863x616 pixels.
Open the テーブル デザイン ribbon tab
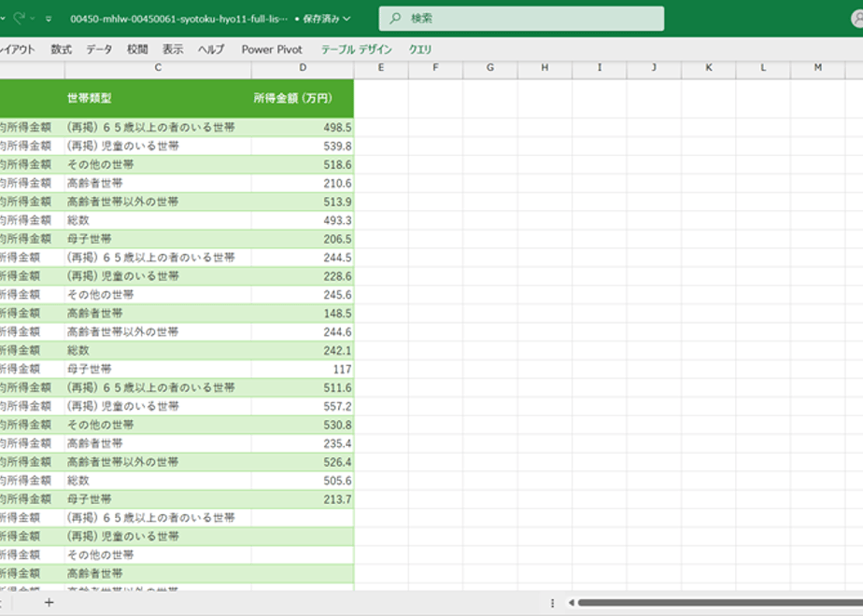pos(357,49)
